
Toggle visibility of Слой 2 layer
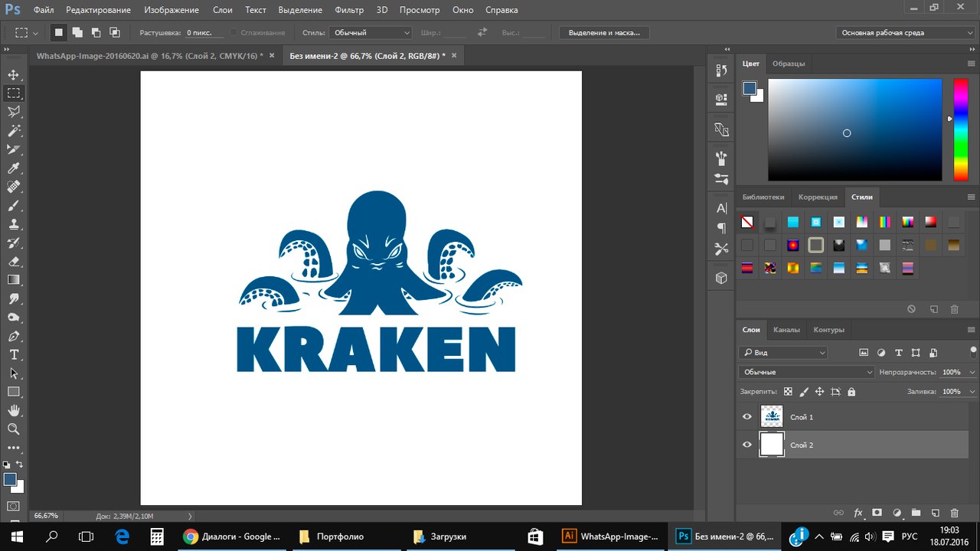tap(747, 445)
